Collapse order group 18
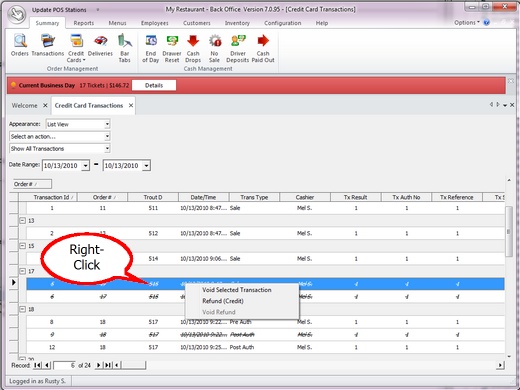This screenshot has height=390, width=520. point(22,309)
